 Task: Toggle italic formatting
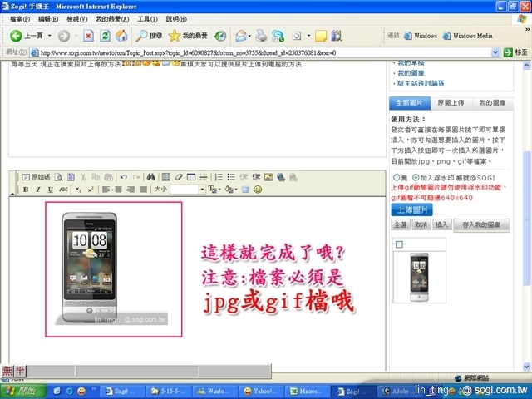tap(38, 190)
